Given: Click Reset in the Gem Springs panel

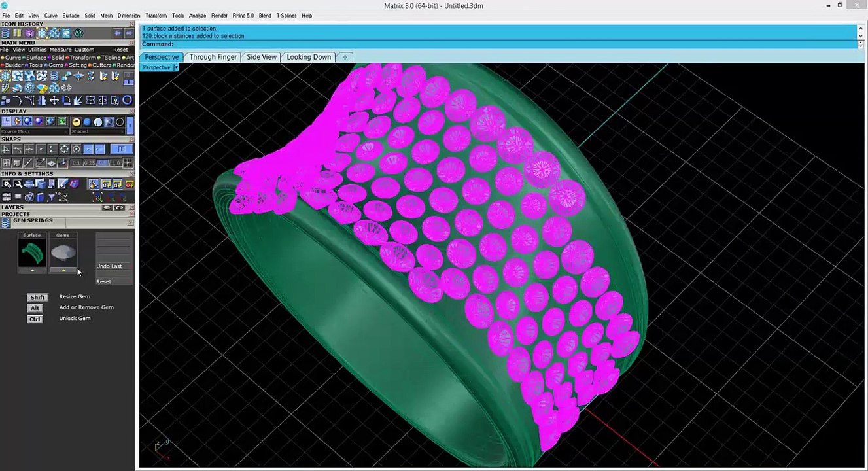Looking at the screenshot, I should pos(104,281).
